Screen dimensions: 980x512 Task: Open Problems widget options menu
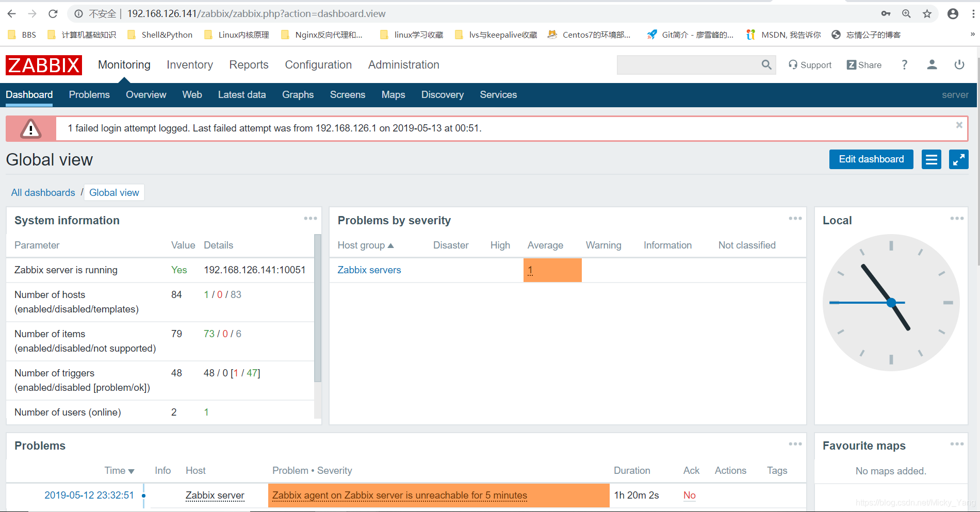click(795, 444)
